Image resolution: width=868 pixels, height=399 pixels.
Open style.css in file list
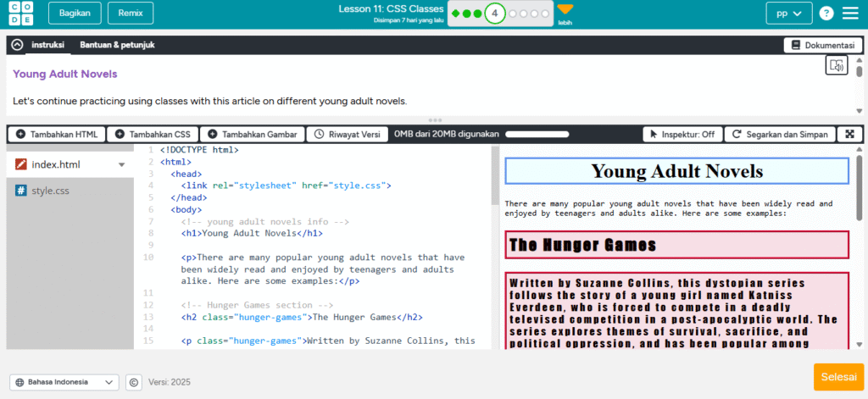pos(50,191)
